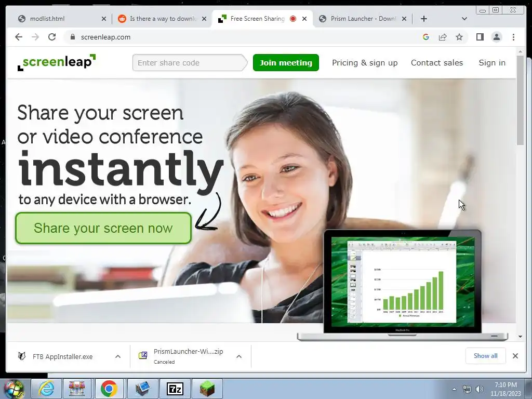Show all downloads
532x399 pixels.
coord(486,355)
